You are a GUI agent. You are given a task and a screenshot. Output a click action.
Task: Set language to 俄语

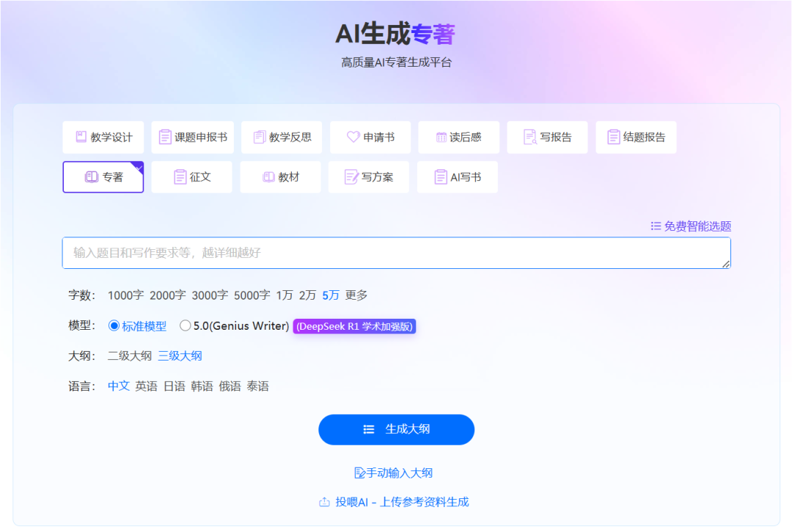tap(230, 387)
